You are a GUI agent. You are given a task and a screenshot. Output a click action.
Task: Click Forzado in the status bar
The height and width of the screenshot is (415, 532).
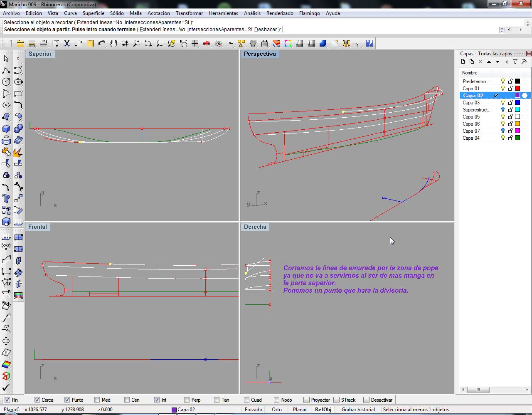(253, 410)
